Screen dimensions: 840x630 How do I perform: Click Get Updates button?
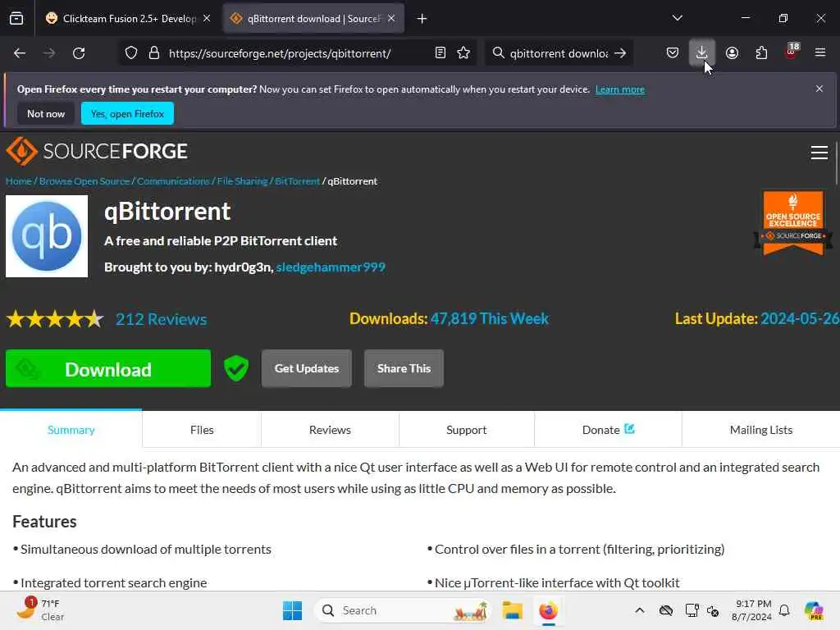pos(307,368)
